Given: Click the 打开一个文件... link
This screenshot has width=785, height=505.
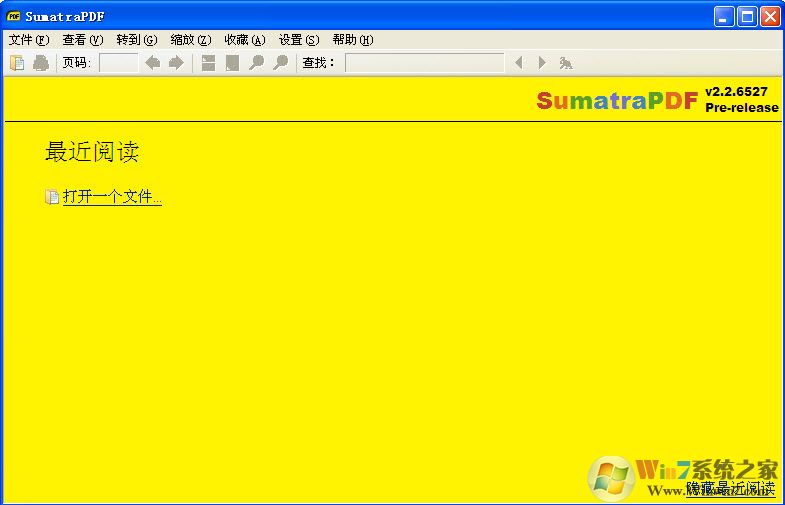Looking at the screenshot, I should pyautogui.click(x=112, y=196).
